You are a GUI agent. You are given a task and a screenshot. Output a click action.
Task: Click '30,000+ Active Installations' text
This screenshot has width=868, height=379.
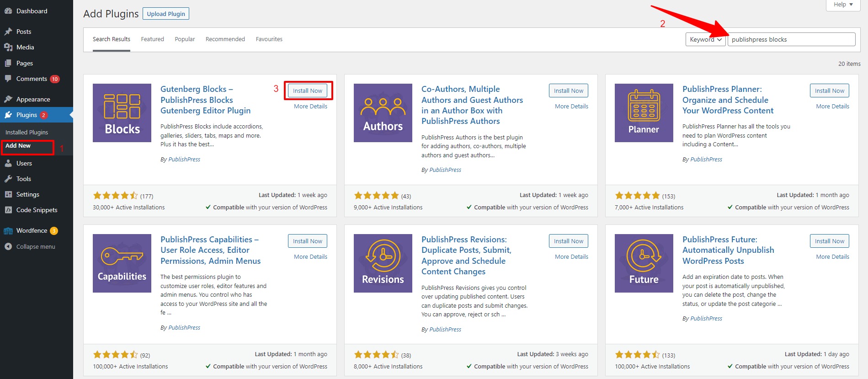pyautogui.click(x=129, y=208)
